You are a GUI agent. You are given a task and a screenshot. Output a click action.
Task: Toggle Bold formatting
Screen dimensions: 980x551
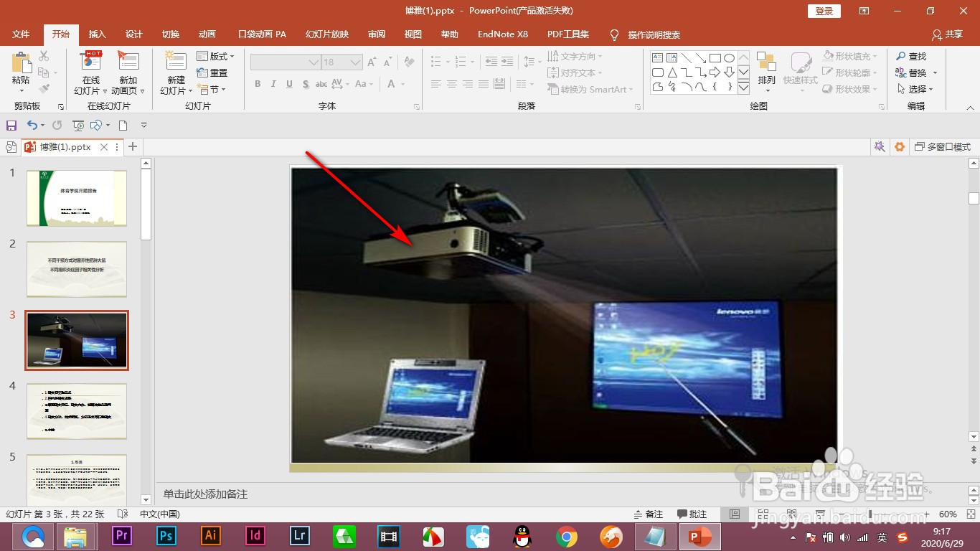click(x=258, y=84)
